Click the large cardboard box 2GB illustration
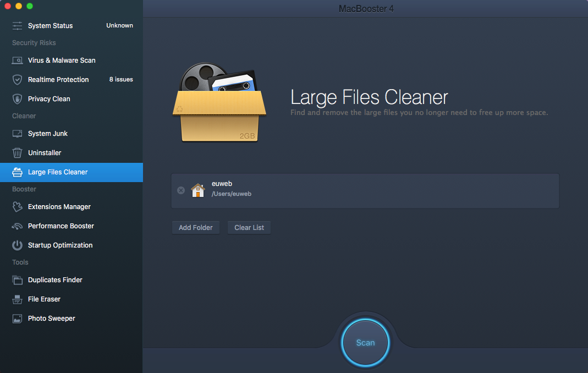The height and width of the screenshot is (373, 588). pyautogui.click(x=219, y=102)
